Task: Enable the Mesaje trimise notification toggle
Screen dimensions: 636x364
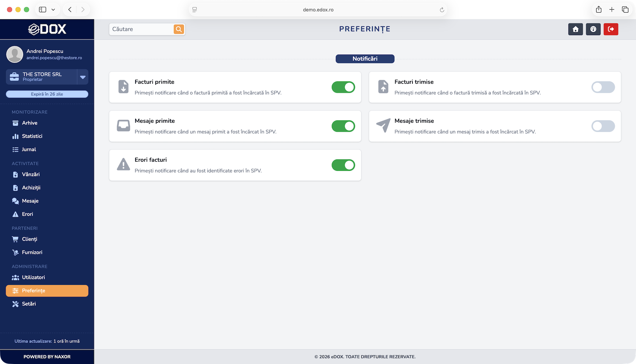Action: pos(603,126)
